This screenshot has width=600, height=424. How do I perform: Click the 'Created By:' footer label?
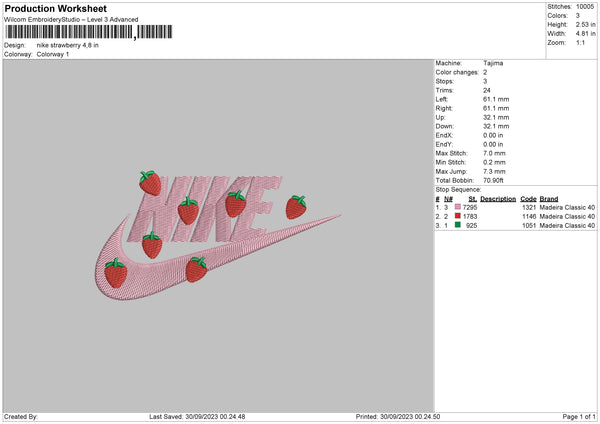(x=21, y=416)
